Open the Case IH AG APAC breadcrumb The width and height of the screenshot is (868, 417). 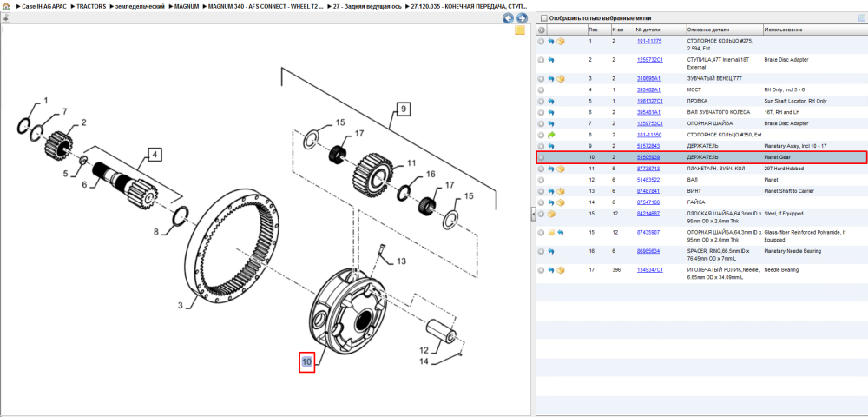point(43,6)
